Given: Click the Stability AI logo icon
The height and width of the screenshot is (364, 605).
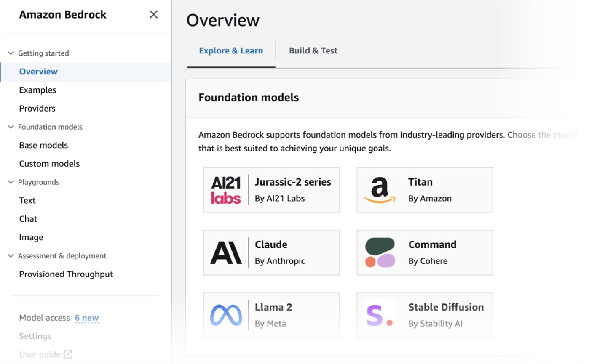Looking at the screenshot, I should 379,315.
